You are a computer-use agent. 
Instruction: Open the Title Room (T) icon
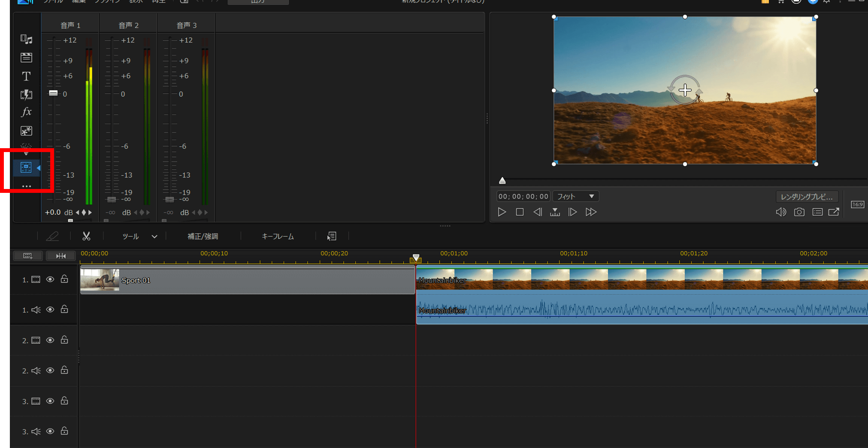(x=26, y=76)
